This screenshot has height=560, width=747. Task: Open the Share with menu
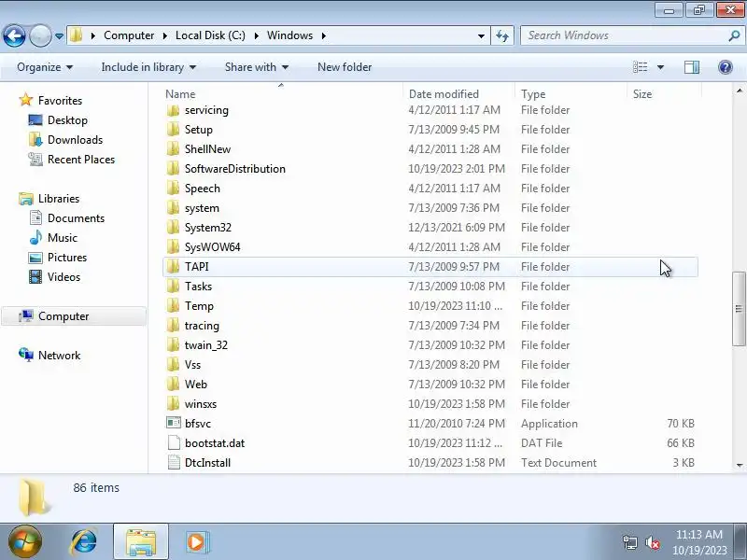click(256, 67)
